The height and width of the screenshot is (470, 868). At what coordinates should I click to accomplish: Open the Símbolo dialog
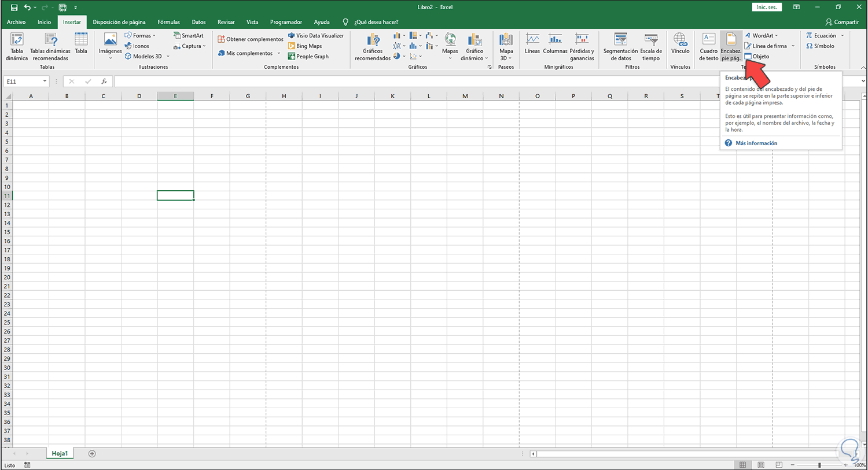tap(820, 46)
